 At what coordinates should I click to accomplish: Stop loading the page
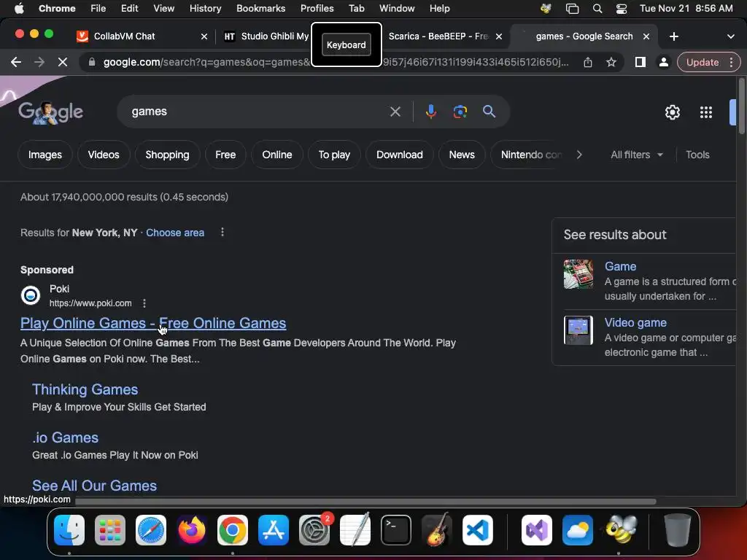(63, 62)
